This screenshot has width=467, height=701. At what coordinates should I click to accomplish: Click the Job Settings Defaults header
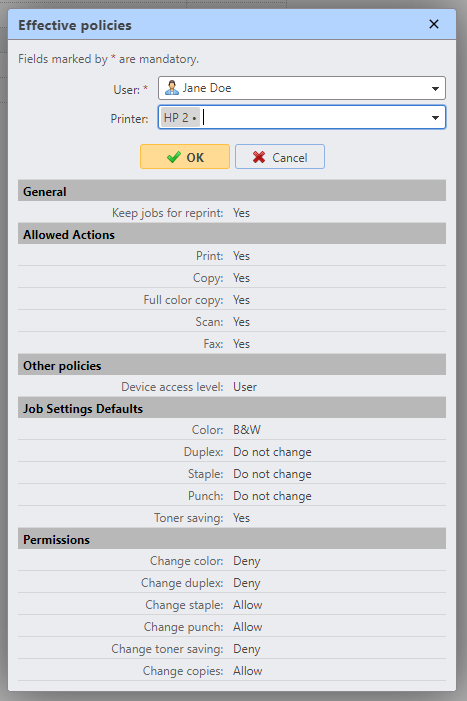232,408
